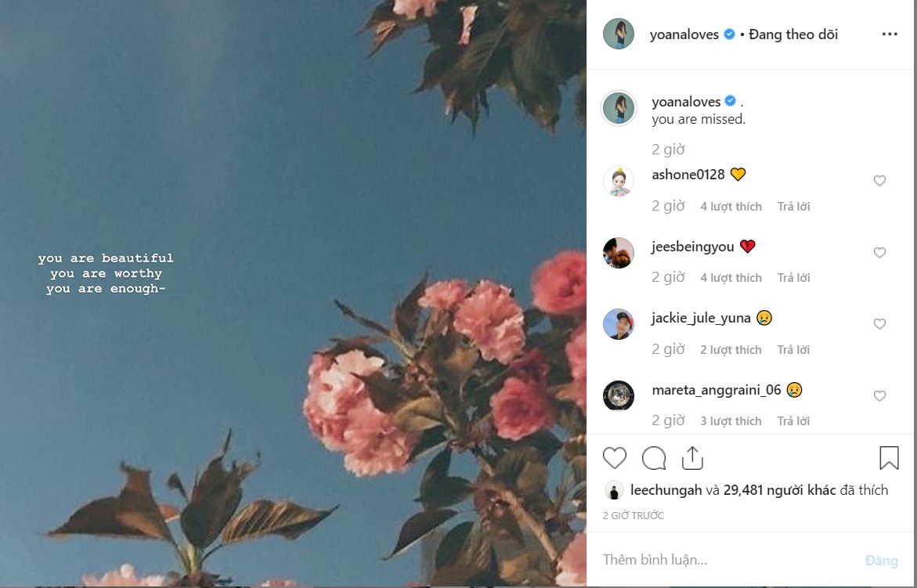Reply to ashone0128 via "Trả lời"
Screen dimensions: 917x588
(793, 207)
